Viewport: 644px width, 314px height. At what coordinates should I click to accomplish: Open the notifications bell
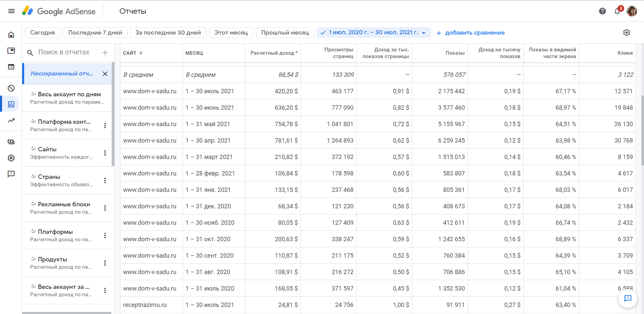click(617, 11)
